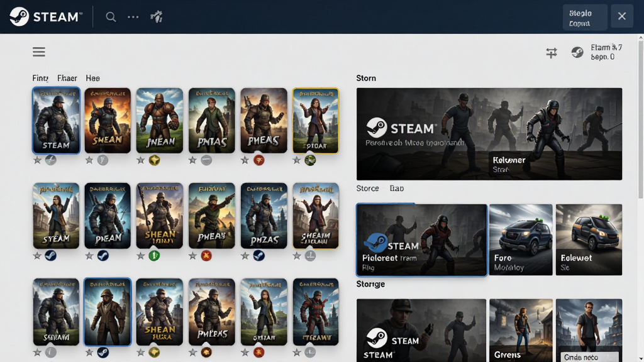Click the grey badge under the fiery orange SHEAN card
Image resolution: width=644 pixels, height=362 pixels.
pyautogui.click(x=103, y=160)
